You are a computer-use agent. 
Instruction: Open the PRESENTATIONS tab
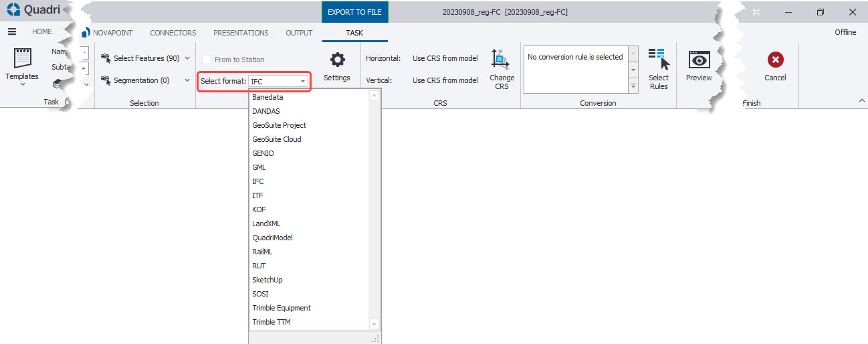[x=241, y=33]
